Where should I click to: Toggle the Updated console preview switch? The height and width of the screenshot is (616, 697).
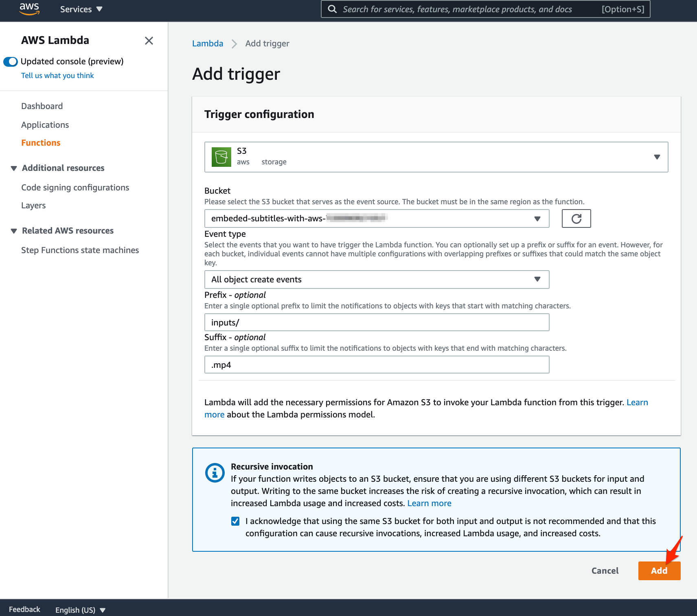(x=11, y=61)
